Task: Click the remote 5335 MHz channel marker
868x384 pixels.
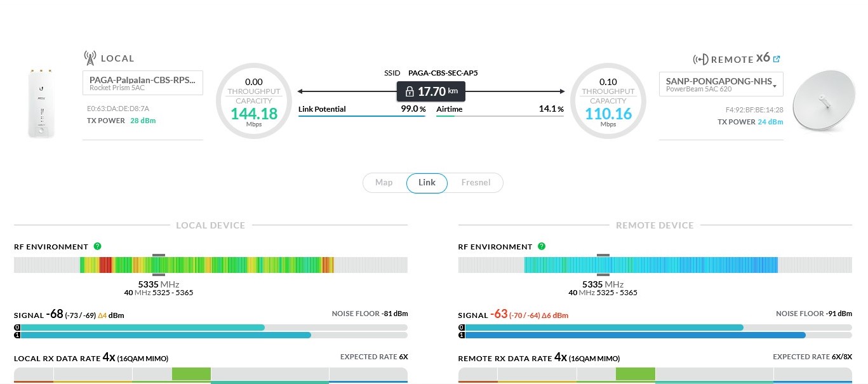Action: point(603,255)
